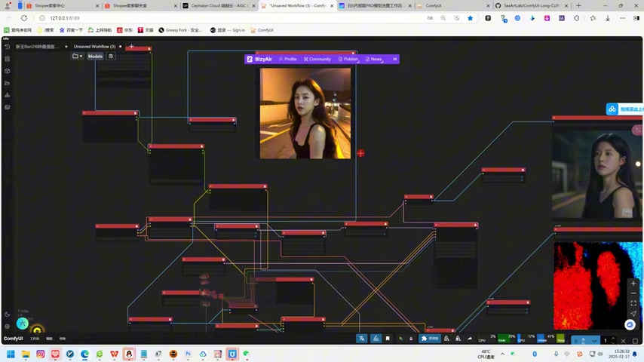Viewport: 644px width, 362px height.
Task: Open ComfyUI settings gear icon
Action: [7, 327]
